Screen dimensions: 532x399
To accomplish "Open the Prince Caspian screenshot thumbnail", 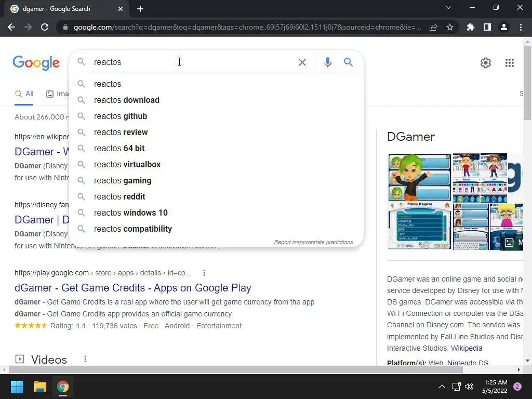I will 419,226.
